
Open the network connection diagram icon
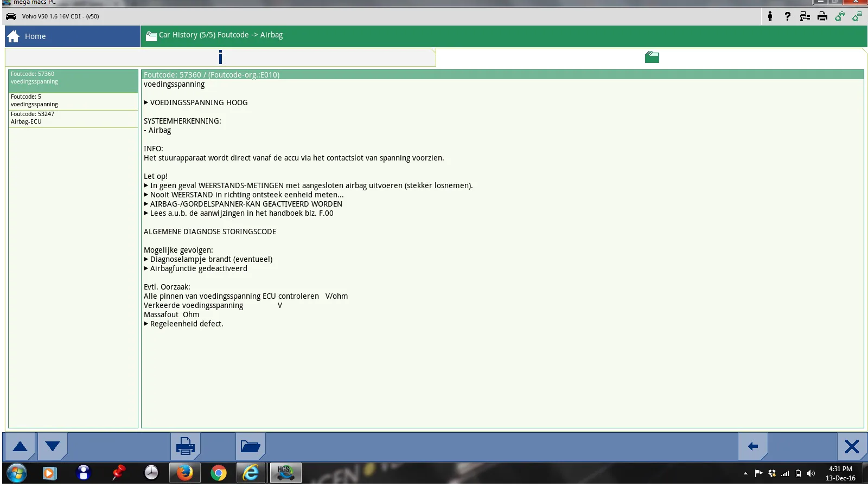[805, 16]
